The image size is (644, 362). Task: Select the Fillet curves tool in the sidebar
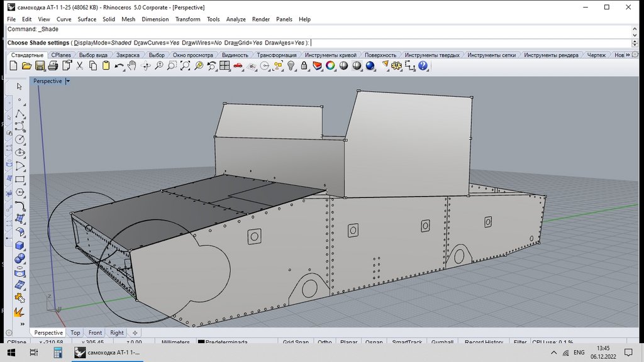point(19,206)
